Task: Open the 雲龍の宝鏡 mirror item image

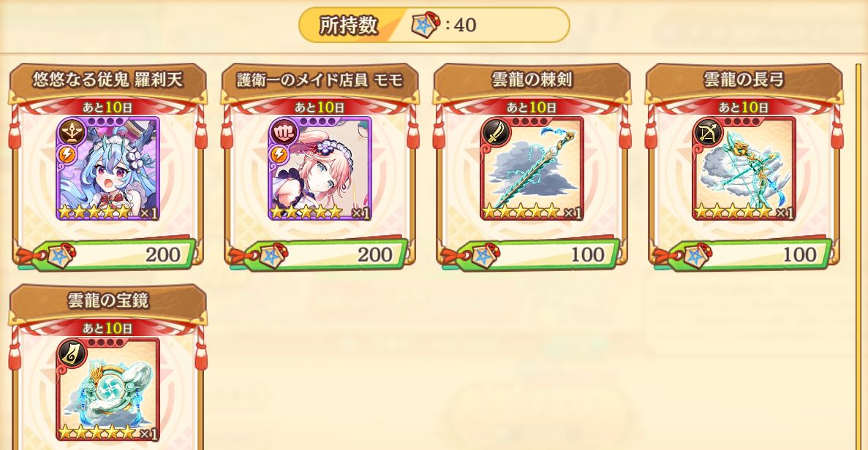Action: coord(107,389)
